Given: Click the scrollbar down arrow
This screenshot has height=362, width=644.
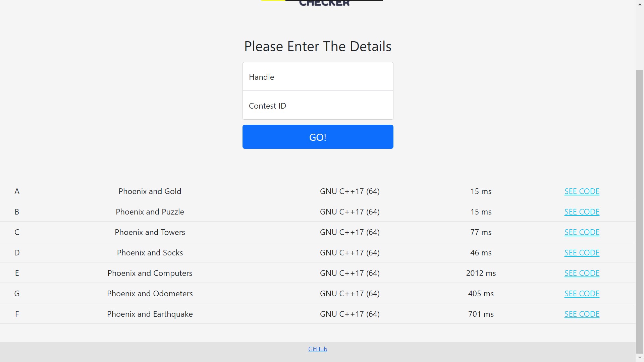Looking at the screenshot, I should click(x=640, y=358).
